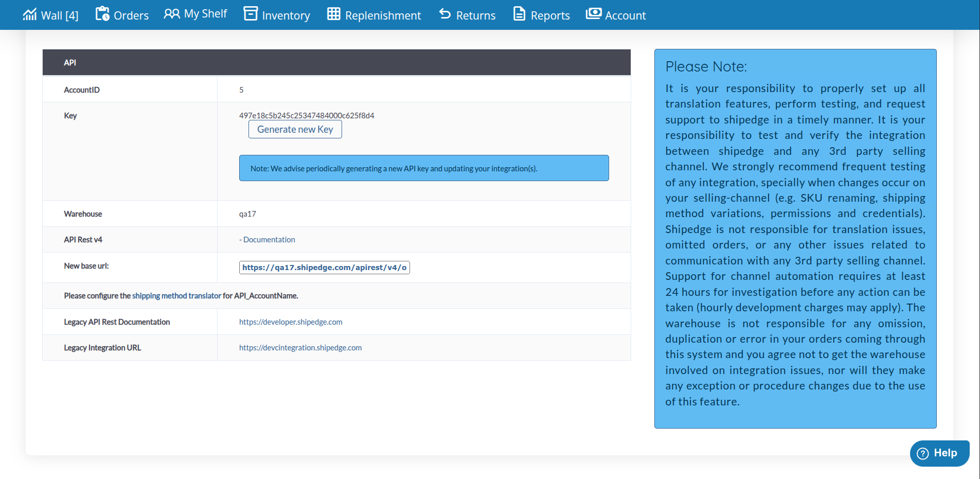Open the Wall section icon
980x479 pixels.
point(30,14)
